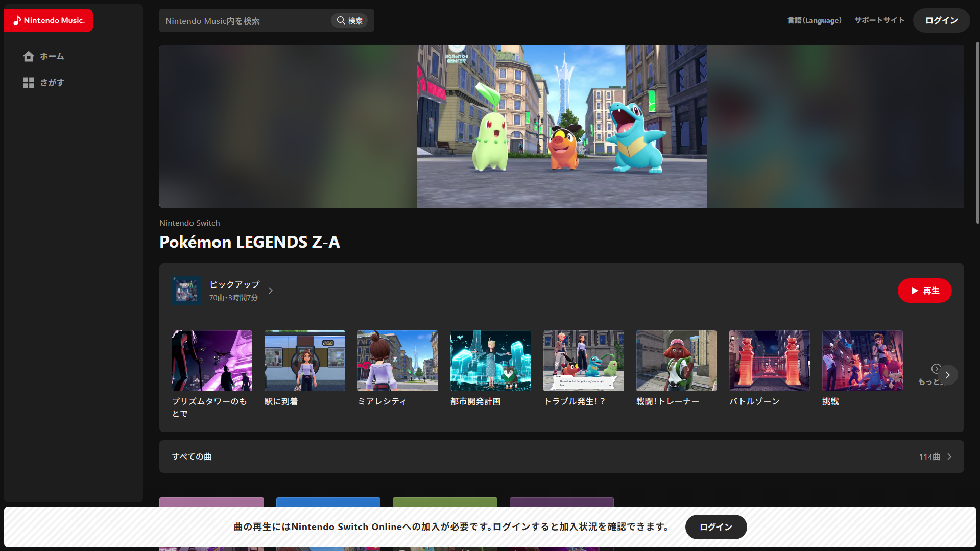
Task: Click the 都市開発計画 track title
Action: [475, 401]
